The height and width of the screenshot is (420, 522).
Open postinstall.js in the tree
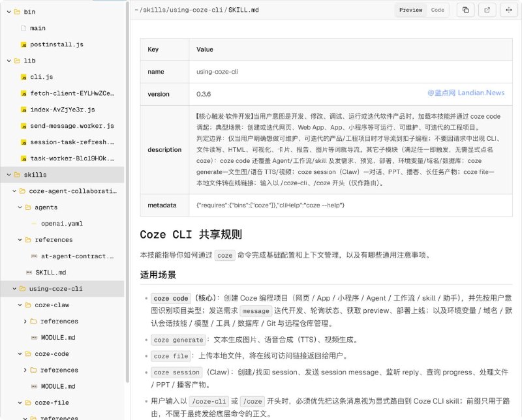click(57, 44)
